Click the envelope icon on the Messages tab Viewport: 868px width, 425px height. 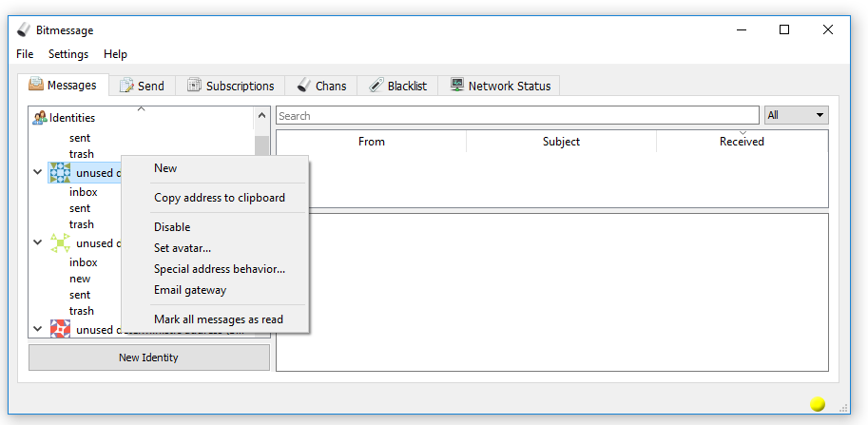(36, 85)
